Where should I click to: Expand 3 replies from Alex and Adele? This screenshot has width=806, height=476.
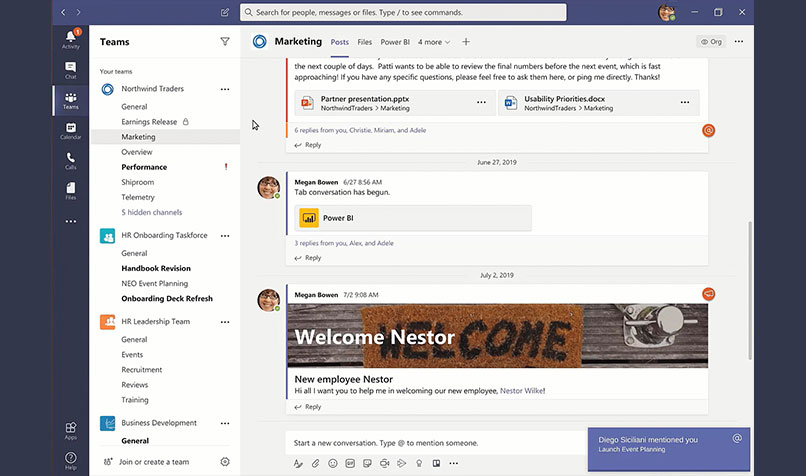pyautogui.click(x=344, y=243)
